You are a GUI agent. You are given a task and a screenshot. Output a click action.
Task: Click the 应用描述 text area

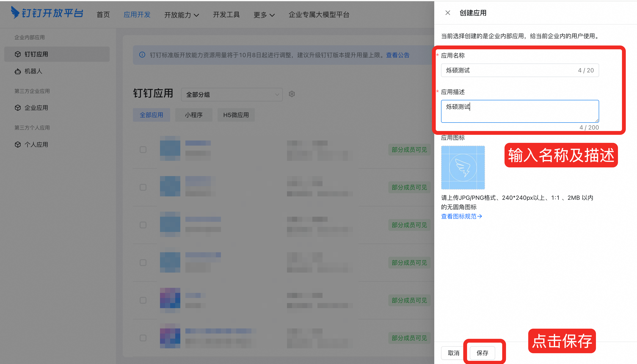coord(520,111)
